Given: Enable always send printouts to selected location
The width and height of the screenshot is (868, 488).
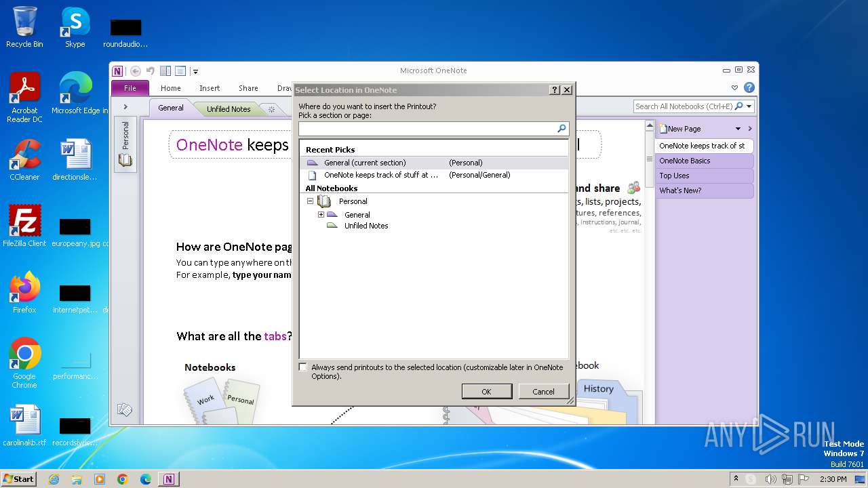Looking at the screenshot, I should [303, 367].
